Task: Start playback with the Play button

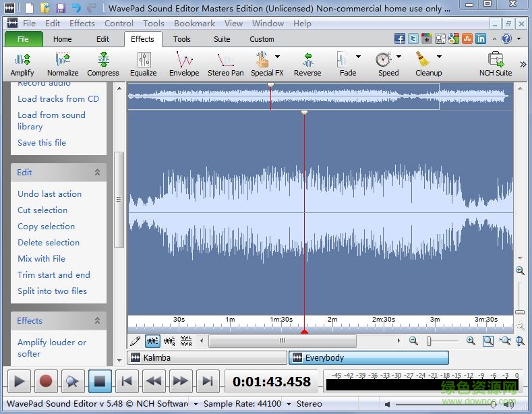Action: click(x=19, y=381)
